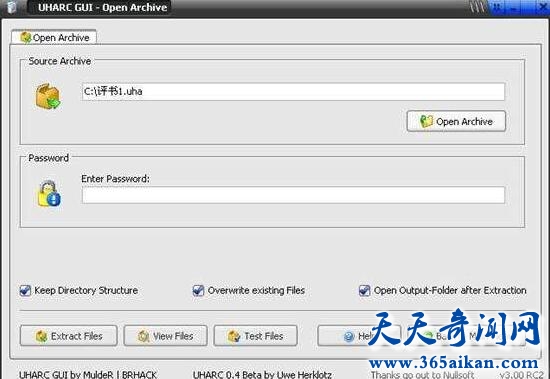Click the "Source Archive" group label
The width and height of the screenshot is (550, 379).
pos(60,61)
